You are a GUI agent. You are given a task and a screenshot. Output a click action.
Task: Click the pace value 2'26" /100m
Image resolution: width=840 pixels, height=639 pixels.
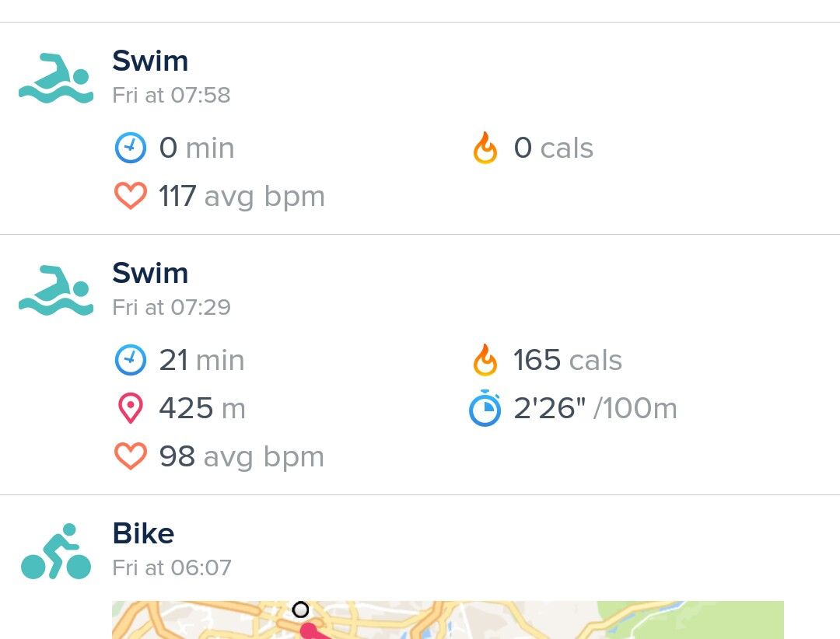(x=595, y=408)
